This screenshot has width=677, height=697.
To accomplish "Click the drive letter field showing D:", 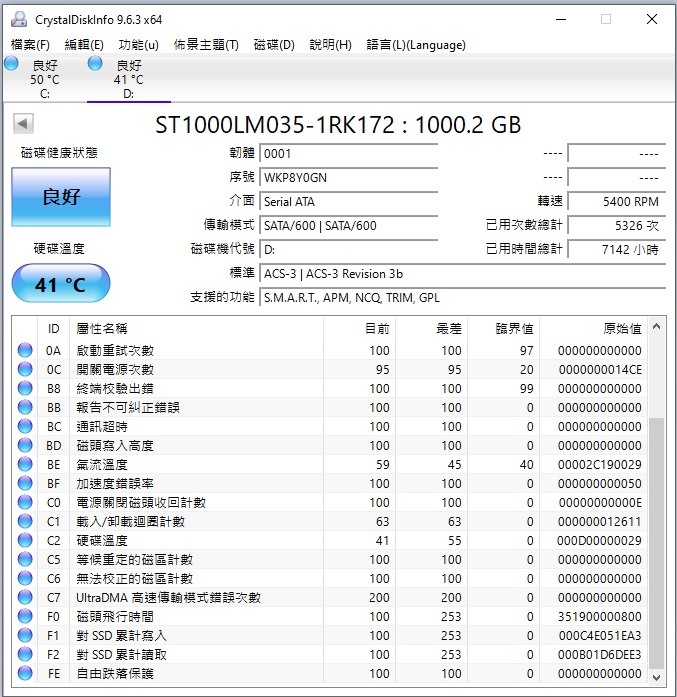I will [x=349, y=250].
